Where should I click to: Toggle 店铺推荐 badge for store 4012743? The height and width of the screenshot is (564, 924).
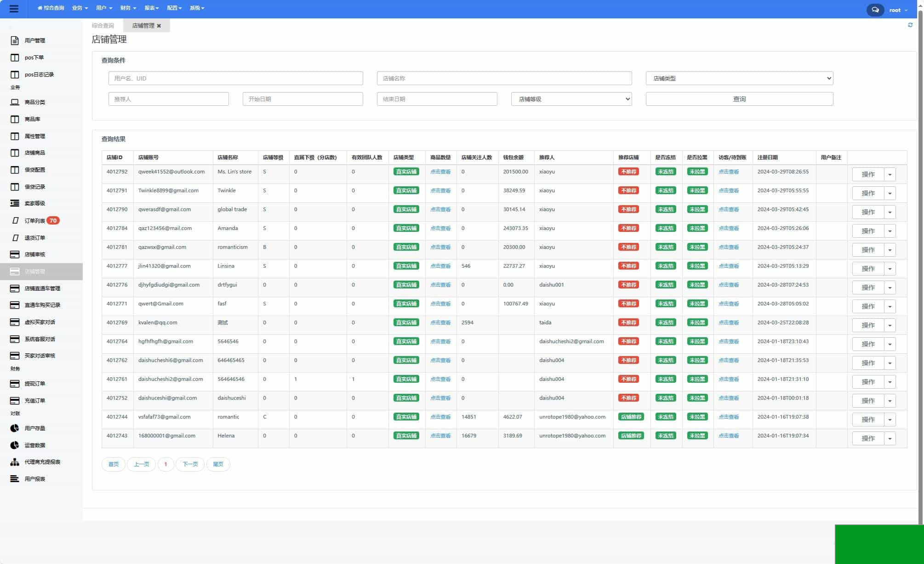(631, 436)
